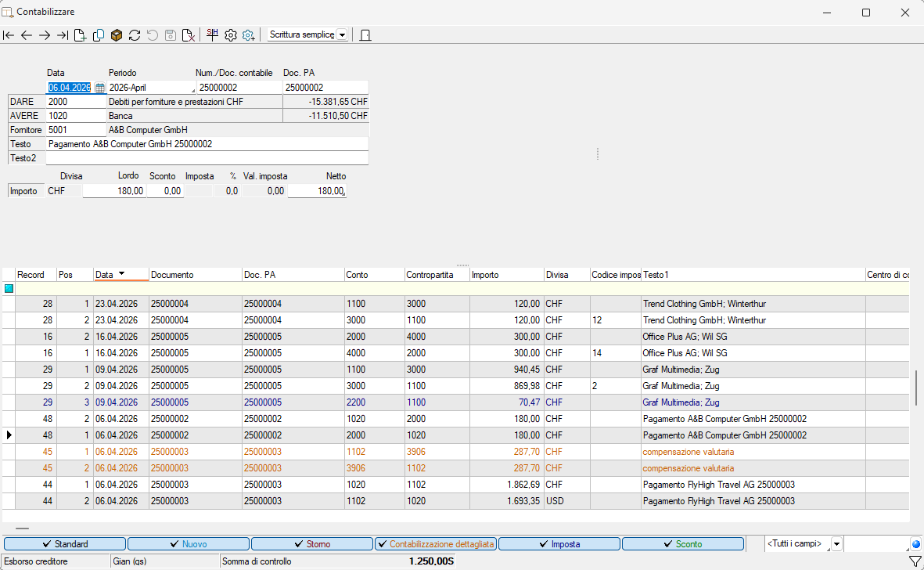Image resolution: width=924 pixels, height=570 pixels.
Task: Click the new document icon
Action: pos(80,35)
